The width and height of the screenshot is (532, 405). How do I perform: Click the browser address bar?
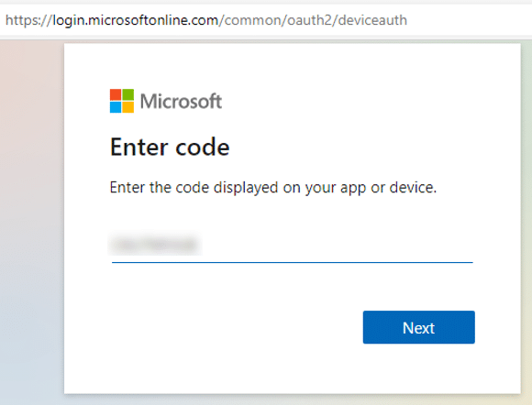click(x=266, y=20)
